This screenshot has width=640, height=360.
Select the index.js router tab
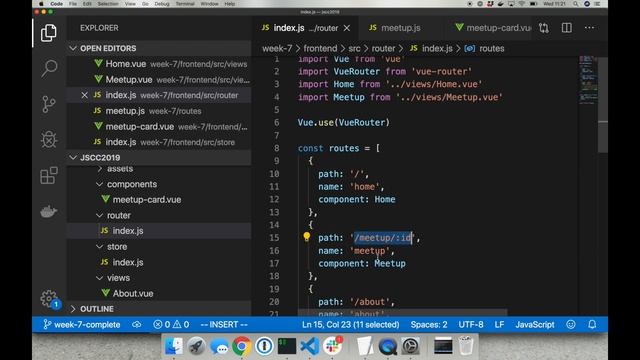click(306, 28)
